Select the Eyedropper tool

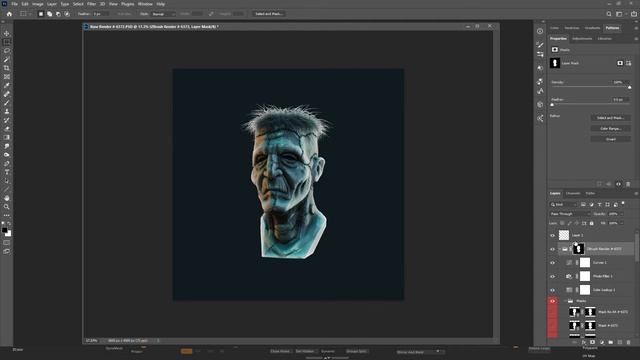pyautogui.click(x=7, y=85)
